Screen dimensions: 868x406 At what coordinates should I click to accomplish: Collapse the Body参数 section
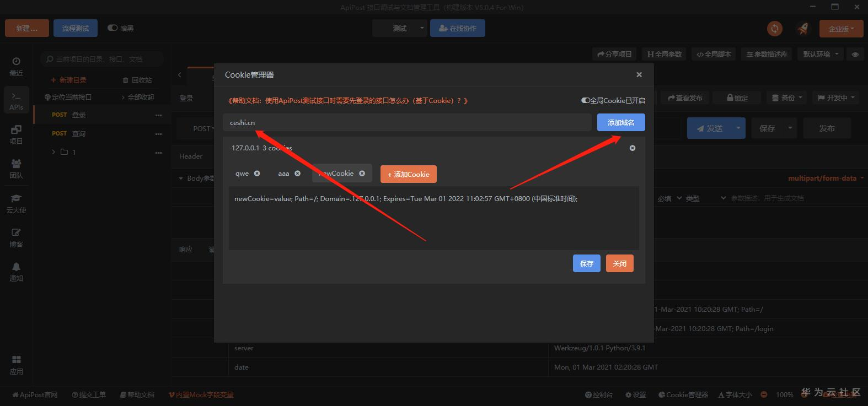(181, 178)
